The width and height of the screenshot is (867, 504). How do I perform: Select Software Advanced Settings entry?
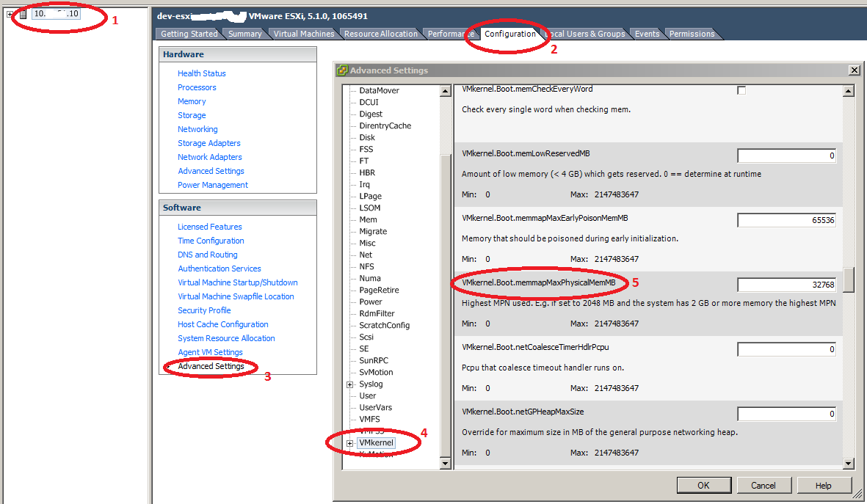click(211, 366)
